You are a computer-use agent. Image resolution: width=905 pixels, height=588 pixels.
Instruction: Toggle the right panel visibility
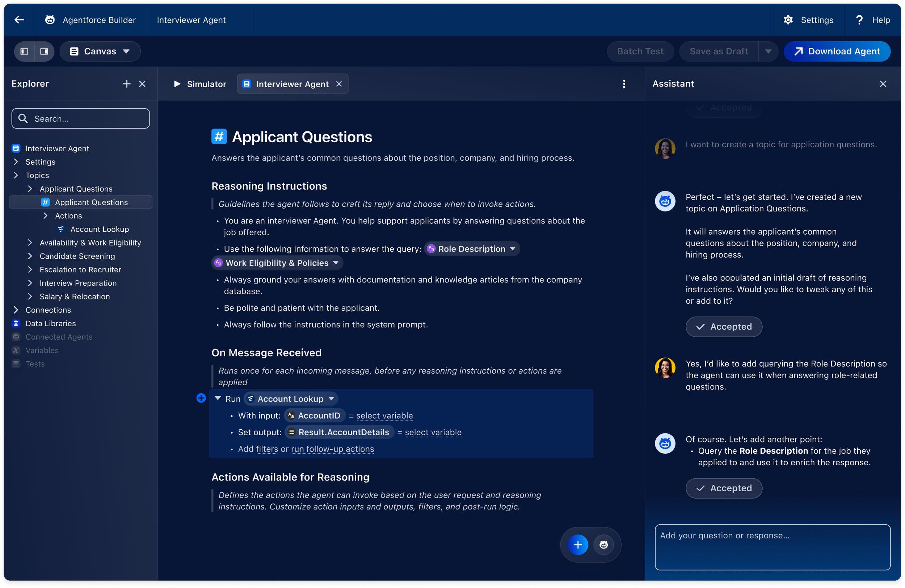(x=44, y=51)
